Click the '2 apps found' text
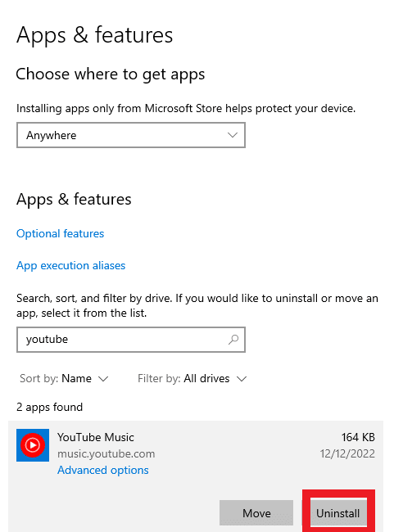403x532 pixels. point(50,407)
